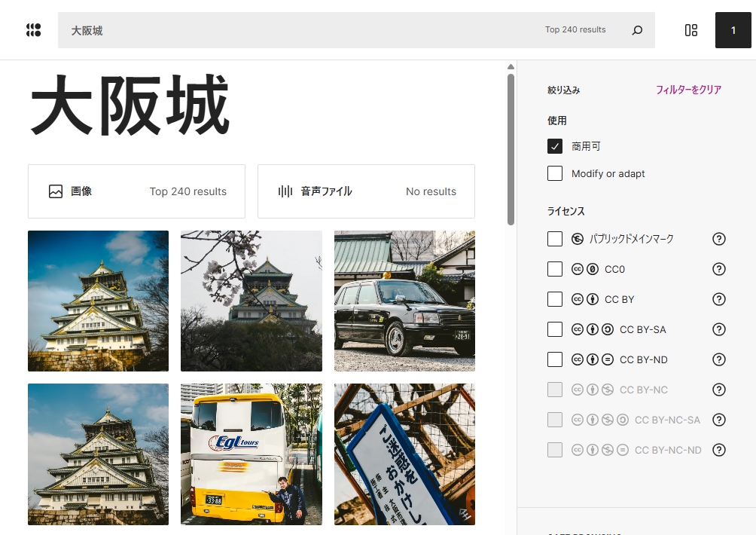Open help icon for CC BY-NC

click(719, 390)
